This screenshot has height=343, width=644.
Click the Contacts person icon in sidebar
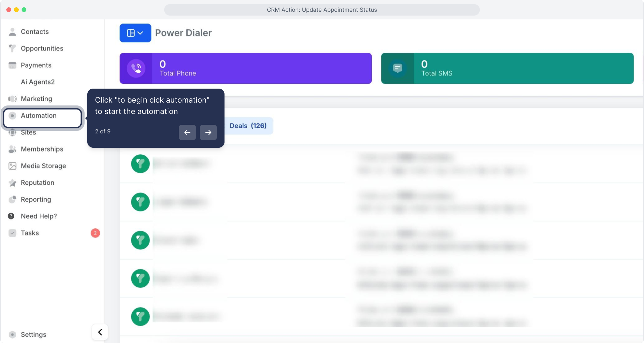click(x=12, y=32)
